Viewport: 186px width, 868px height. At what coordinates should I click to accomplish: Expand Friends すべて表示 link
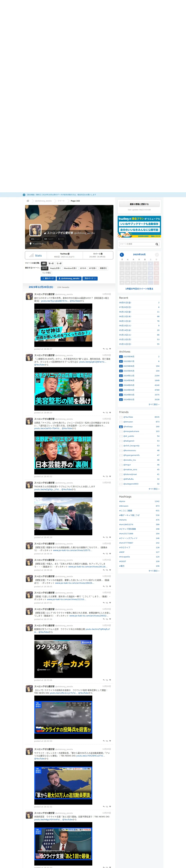154,489
